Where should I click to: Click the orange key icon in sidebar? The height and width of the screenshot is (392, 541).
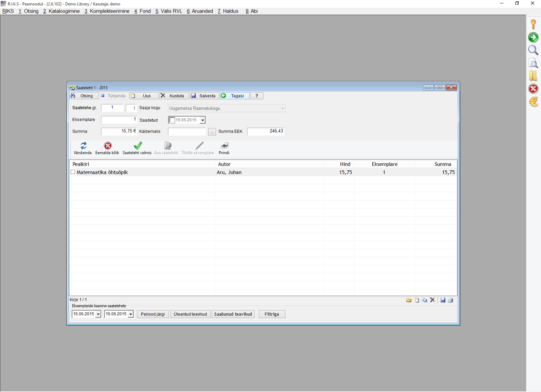tap(533, 24)
